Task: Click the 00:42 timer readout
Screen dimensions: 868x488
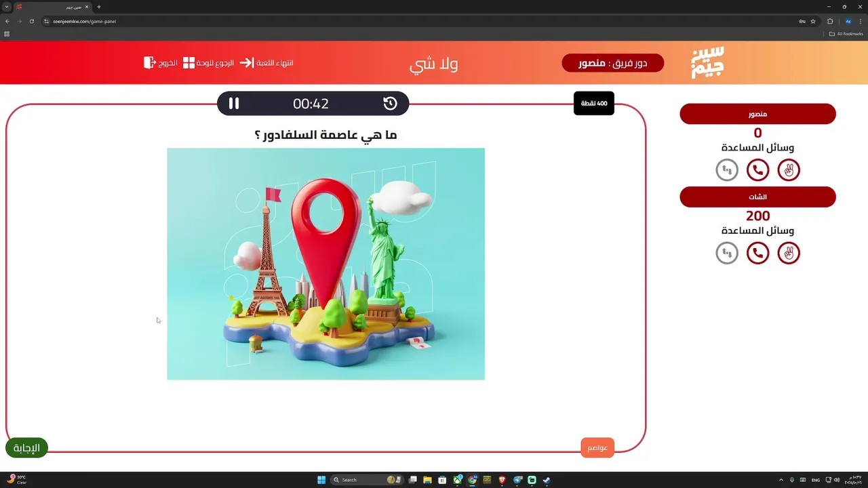Action: (x=311, y=104)
